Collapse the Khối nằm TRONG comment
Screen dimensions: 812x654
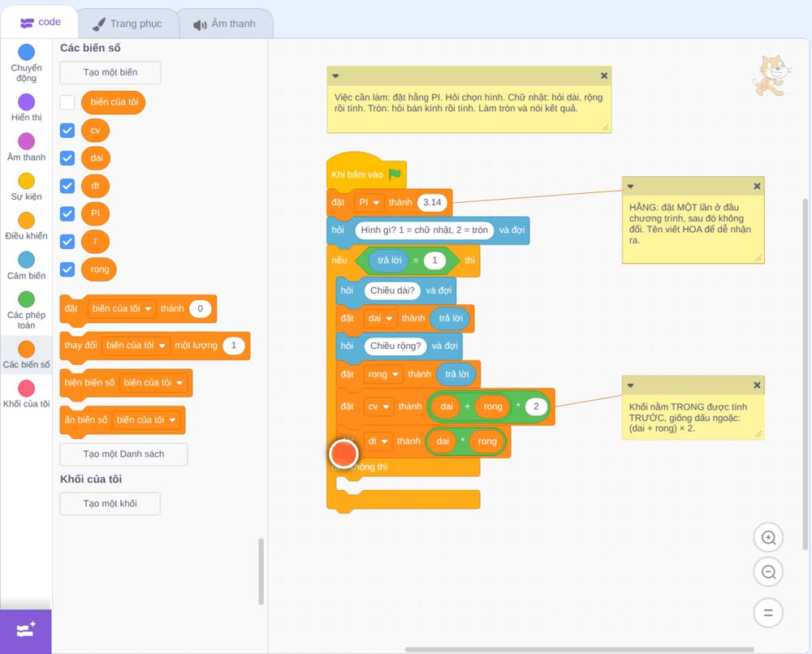tap(630, 385)
